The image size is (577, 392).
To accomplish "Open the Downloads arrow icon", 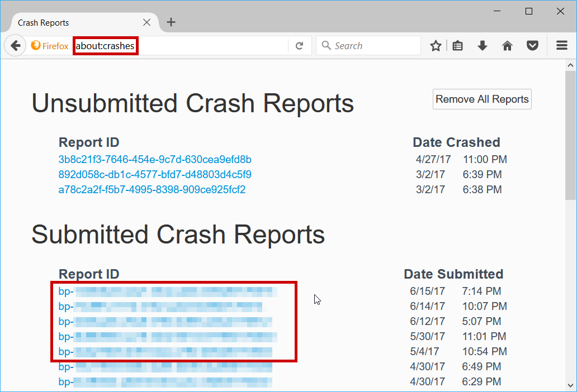I will pyautogui.click(x=483, y=46).
